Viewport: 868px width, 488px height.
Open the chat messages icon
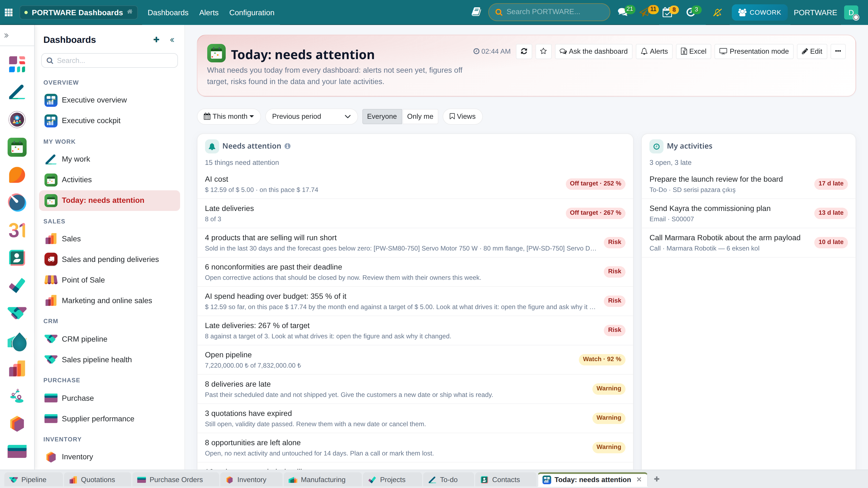tap(622, 13)
